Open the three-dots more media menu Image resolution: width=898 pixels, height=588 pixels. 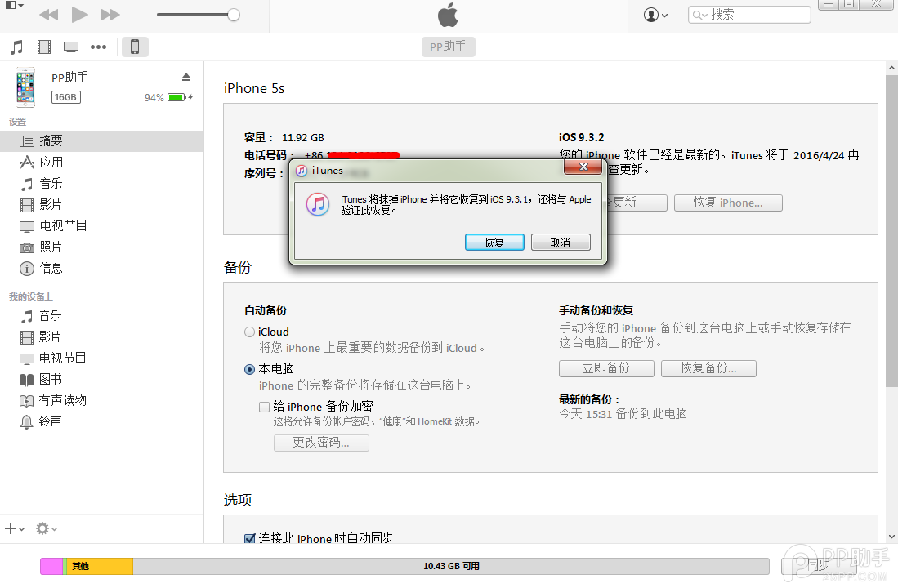coord(99,47)
